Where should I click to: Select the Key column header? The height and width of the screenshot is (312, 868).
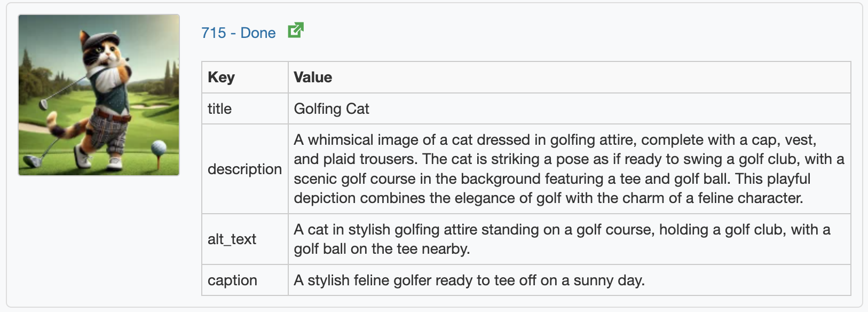coord(245,77)
